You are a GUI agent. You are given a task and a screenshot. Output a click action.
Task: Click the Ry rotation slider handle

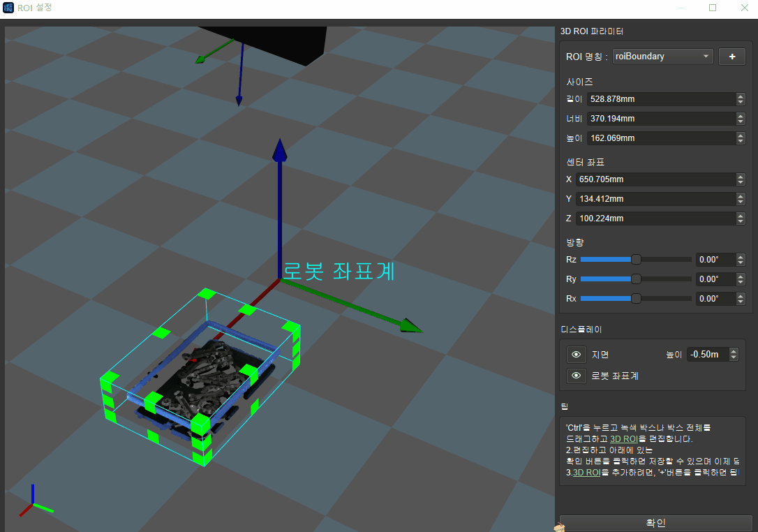coord(636,279)
